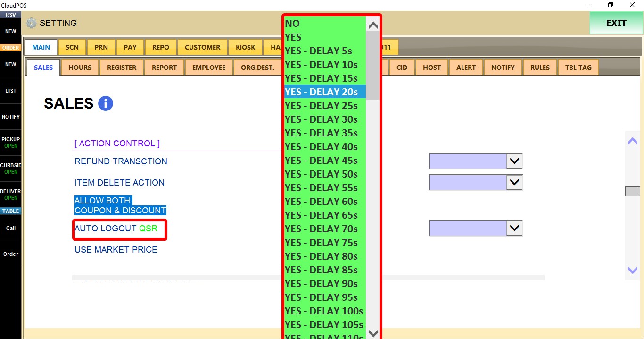Select the REPORT sub-tab

click(165, 68)
